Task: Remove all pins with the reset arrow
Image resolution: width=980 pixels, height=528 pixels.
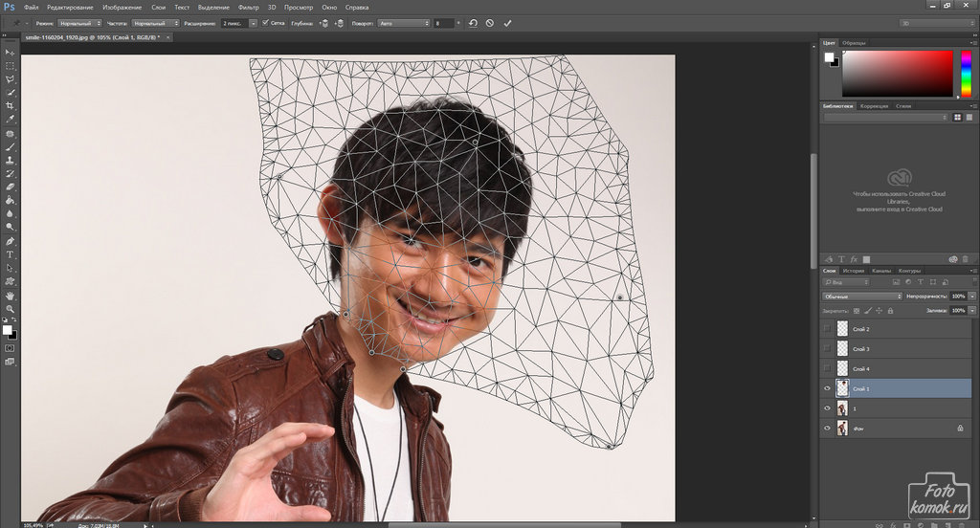Action: pos(473,22)
